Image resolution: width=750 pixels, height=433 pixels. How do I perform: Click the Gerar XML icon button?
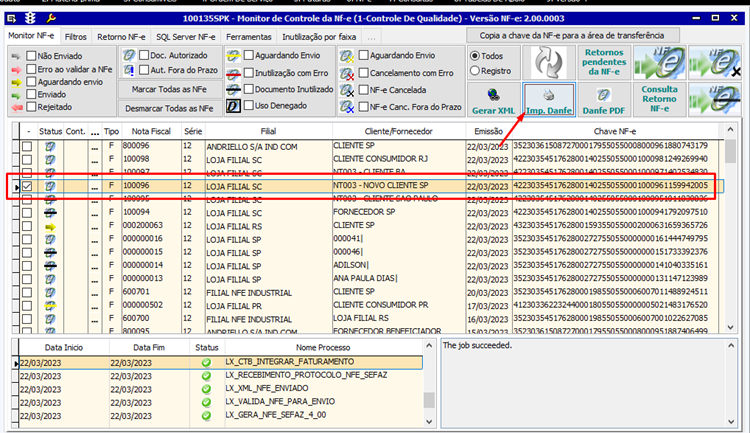(495, 98)
